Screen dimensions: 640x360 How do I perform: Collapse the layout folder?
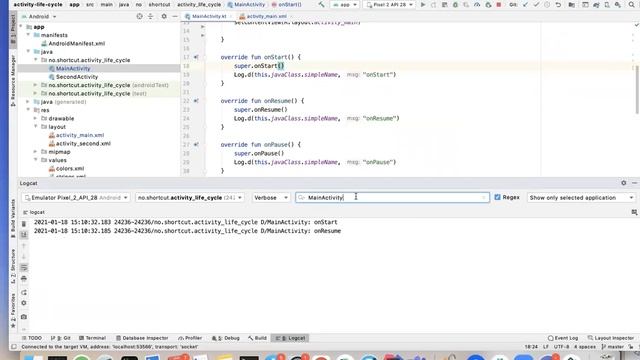tap(36, 127)
